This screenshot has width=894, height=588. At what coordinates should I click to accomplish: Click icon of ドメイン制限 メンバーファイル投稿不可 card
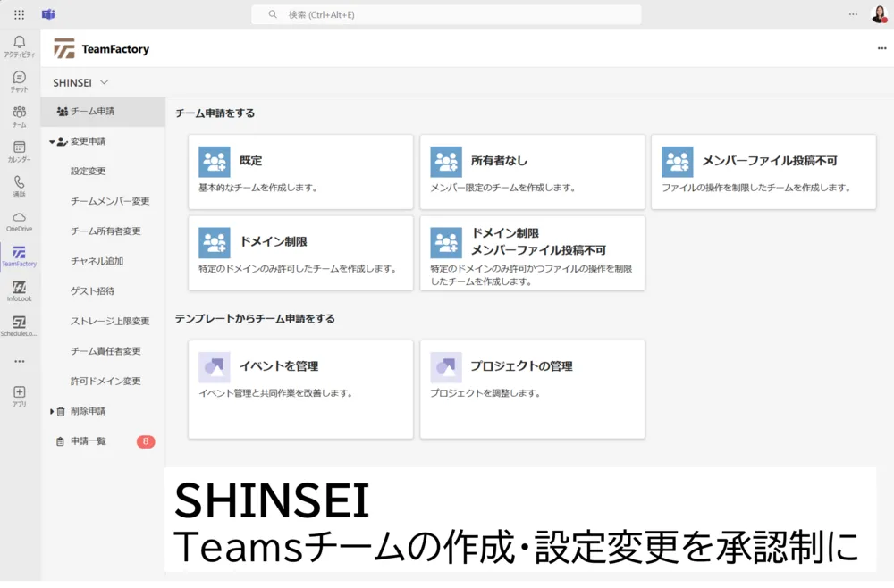pyautogui.click(x=446, y=243)
